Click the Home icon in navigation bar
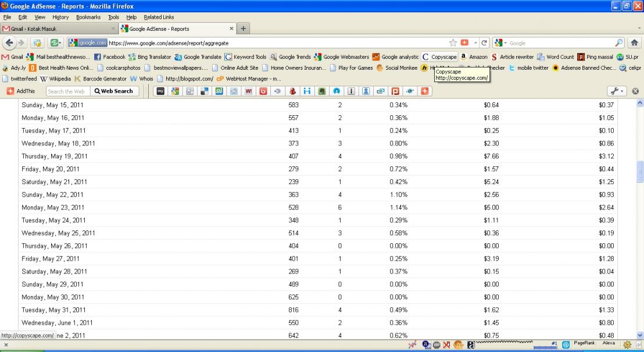Viewport: 644px width, 352px height. pyautogui.click(x=635, y=43)
